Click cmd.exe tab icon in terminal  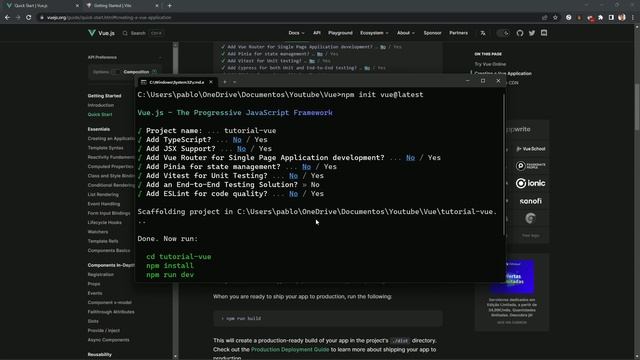[144, 82]
